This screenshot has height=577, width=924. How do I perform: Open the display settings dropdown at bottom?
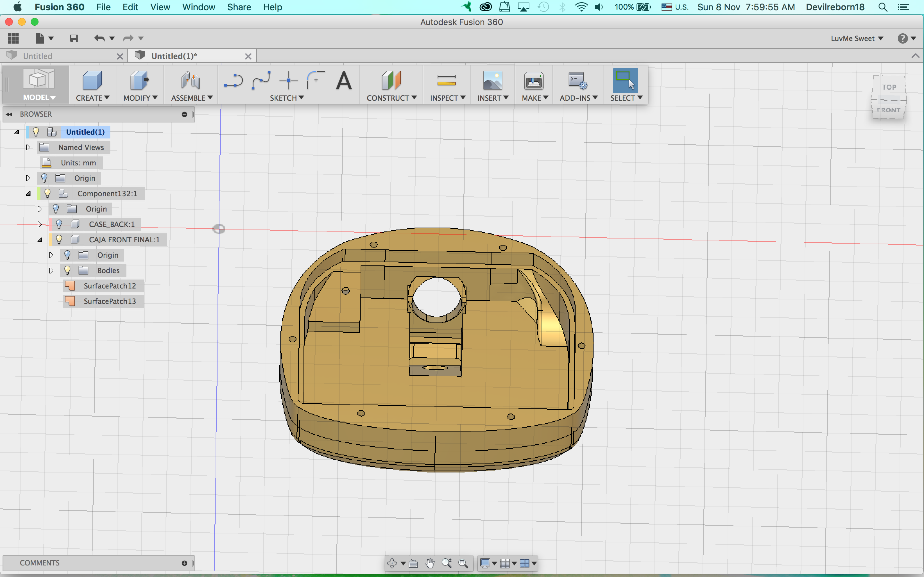[x=494, y=563]
